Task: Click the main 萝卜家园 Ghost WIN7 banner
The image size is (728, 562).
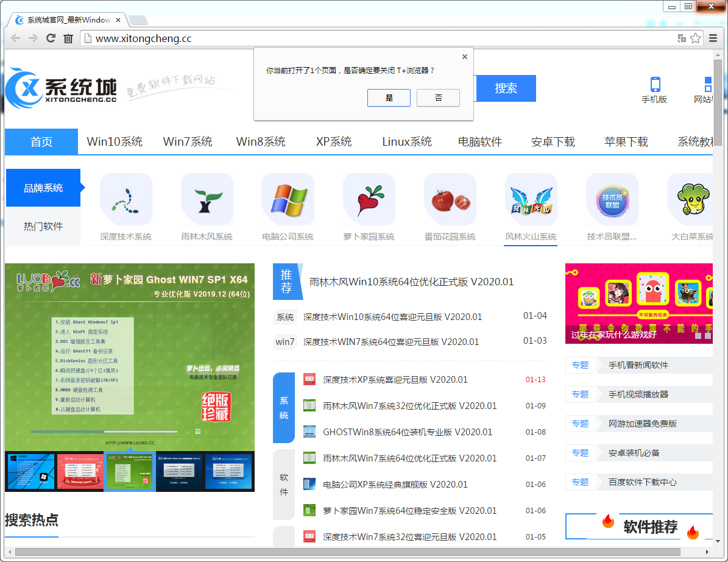Action: 130,357
